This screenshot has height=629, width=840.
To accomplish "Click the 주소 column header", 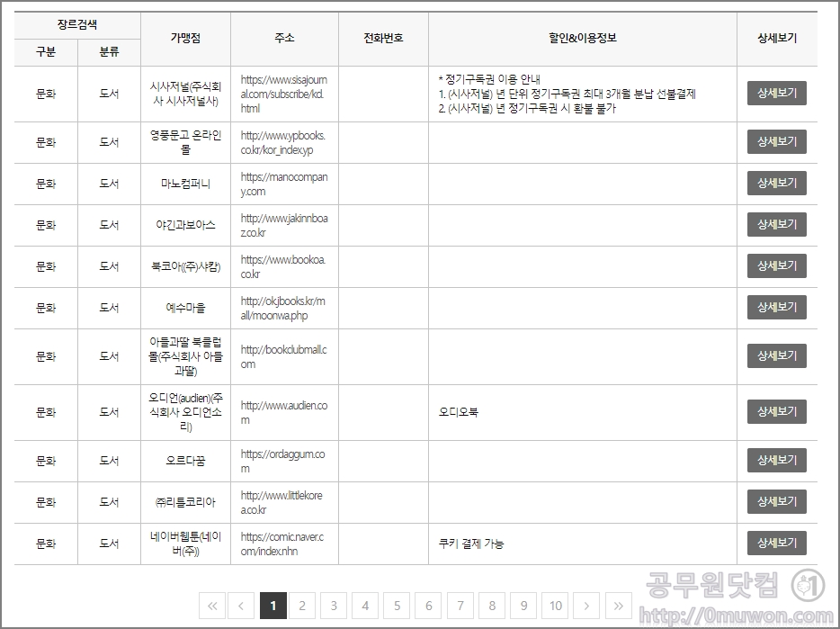I will [284, 38].
